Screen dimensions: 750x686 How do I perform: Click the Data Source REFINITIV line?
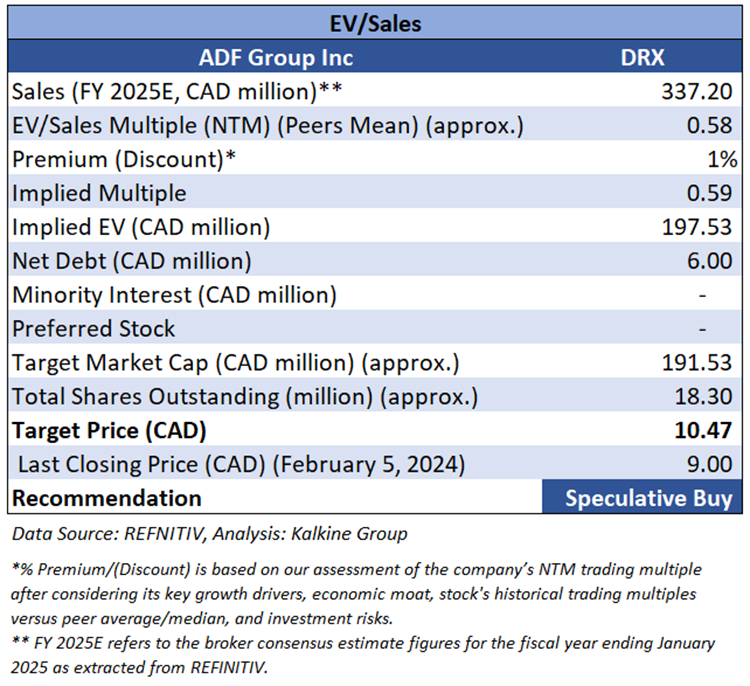[x=209, y=534]
